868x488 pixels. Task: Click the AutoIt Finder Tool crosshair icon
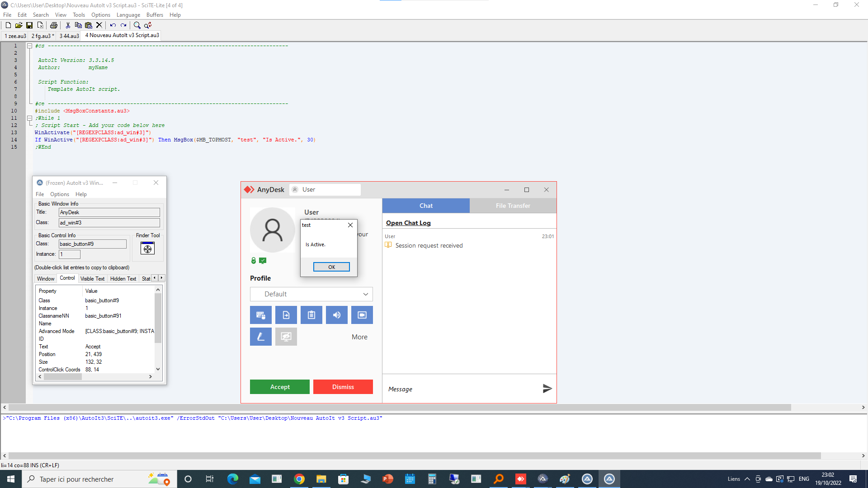147,249
